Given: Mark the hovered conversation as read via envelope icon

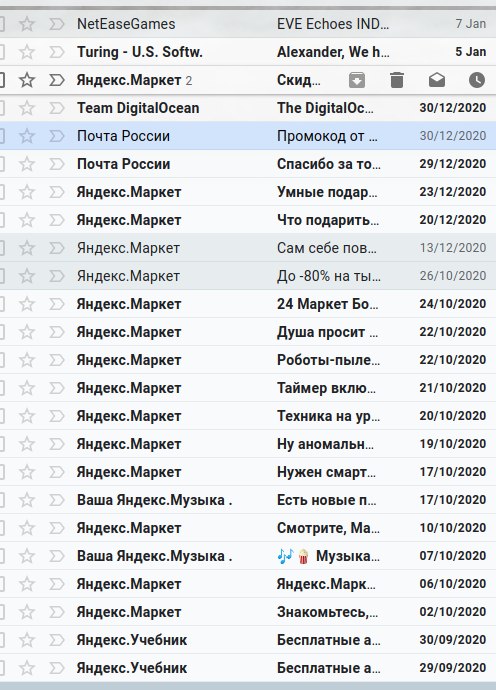Looking at the screenshot, I should (437, 80).
